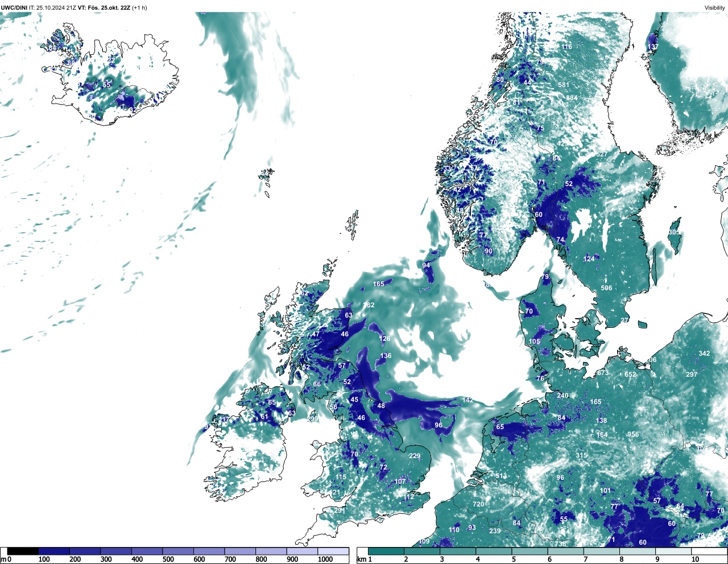The image size is (728, 564).
Task: Click the '673' value on the Baltic coast
Action: point(603,373)
